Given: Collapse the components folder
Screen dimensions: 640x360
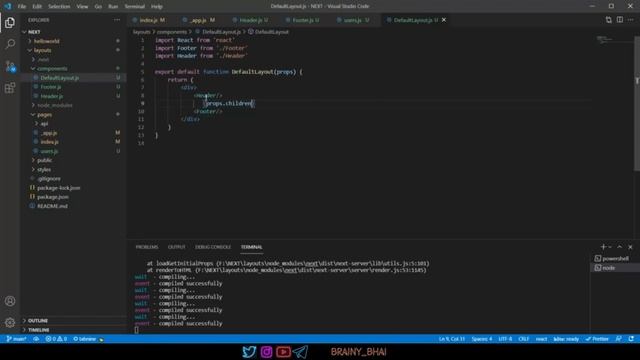Looking at the screenshot, I should [x=52, y=69].
